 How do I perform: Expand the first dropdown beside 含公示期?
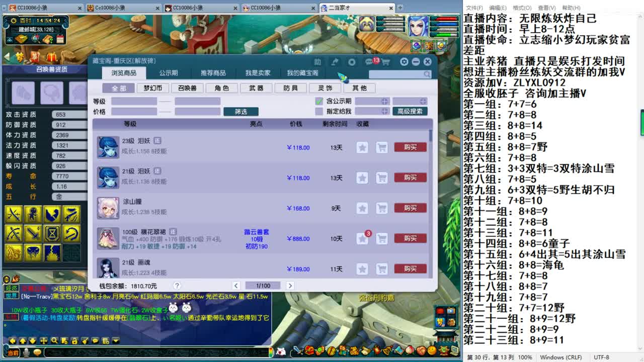pyautogui.click(x=385, y=101)
